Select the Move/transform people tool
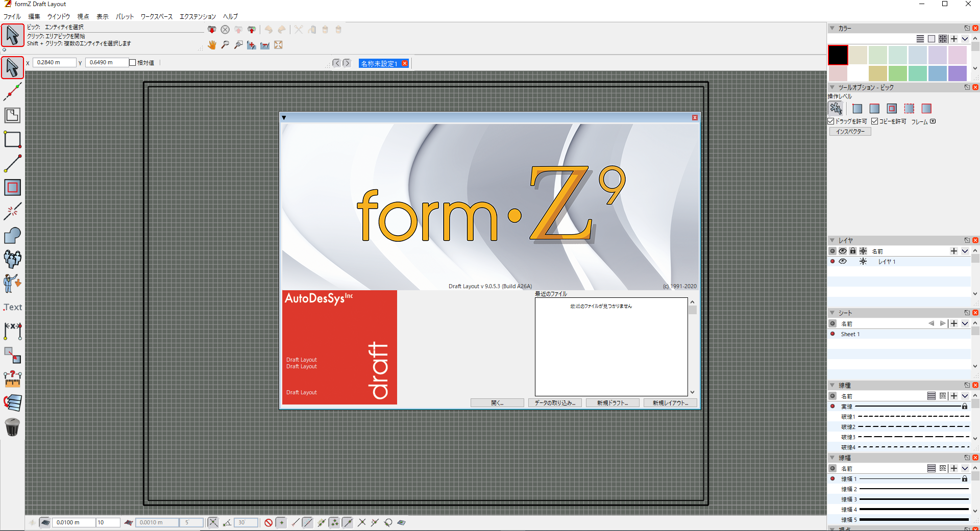This screenshot has height=531, width=980. click(12, 259)
